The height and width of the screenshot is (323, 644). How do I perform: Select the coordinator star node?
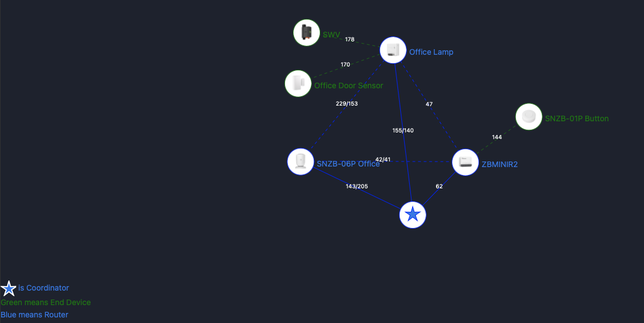[x=413, y=215]
